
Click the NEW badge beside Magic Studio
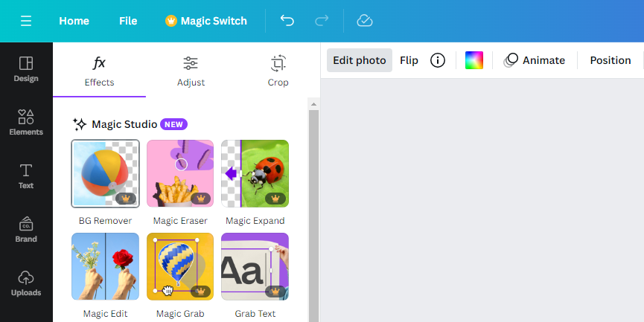point(173,124)
